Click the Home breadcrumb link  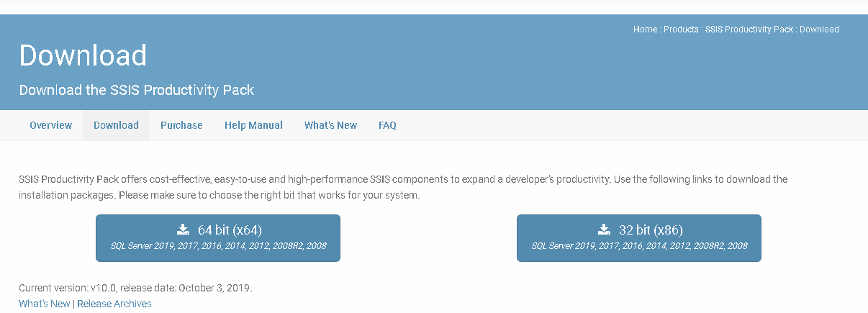pos(645,30)
